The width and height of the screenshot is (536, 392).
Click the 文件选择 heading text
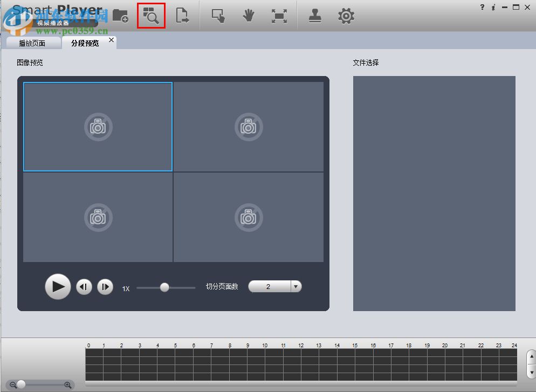point(366,63)
